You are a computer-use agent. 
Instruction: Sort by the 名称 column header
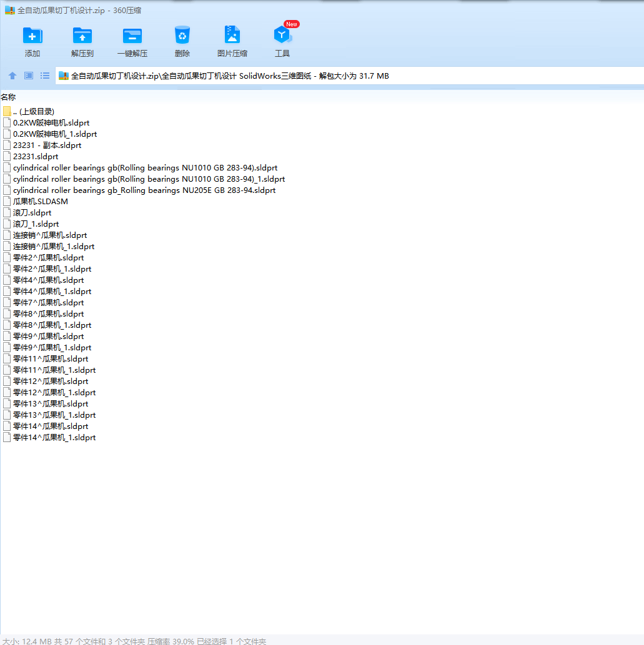(8, 97)
